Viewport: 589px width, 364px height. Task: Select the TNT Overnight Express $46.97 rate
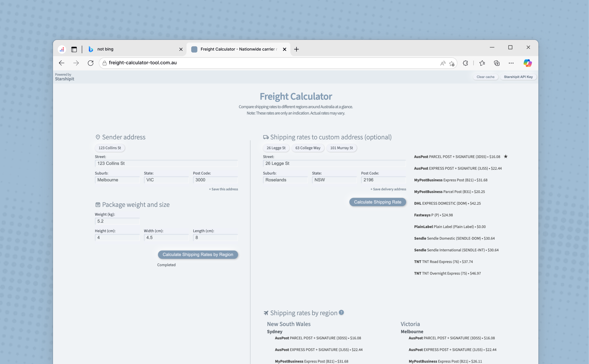click(x=447, y=273)
